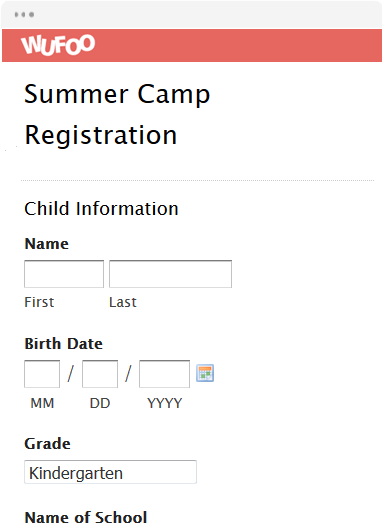Image resolution: width=382 pixels, height=527 pixels.
Task: Open the calendar date picker icon
Action: click(205, 373)
